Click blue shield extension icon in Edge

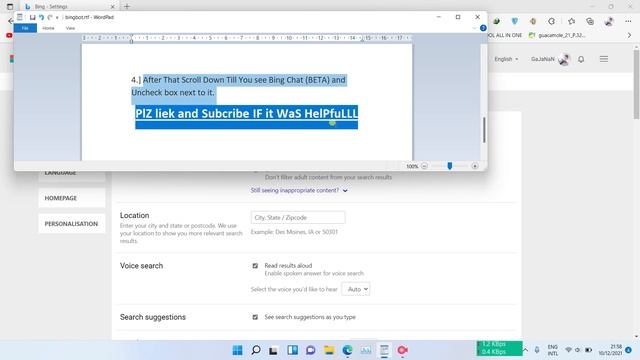point(514,21)
